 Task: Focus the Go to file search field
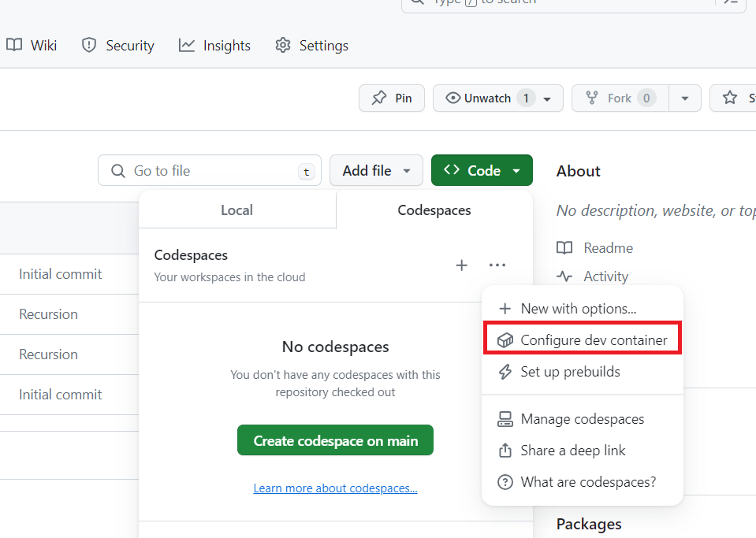pyautogui.click(x=210, y=170)
